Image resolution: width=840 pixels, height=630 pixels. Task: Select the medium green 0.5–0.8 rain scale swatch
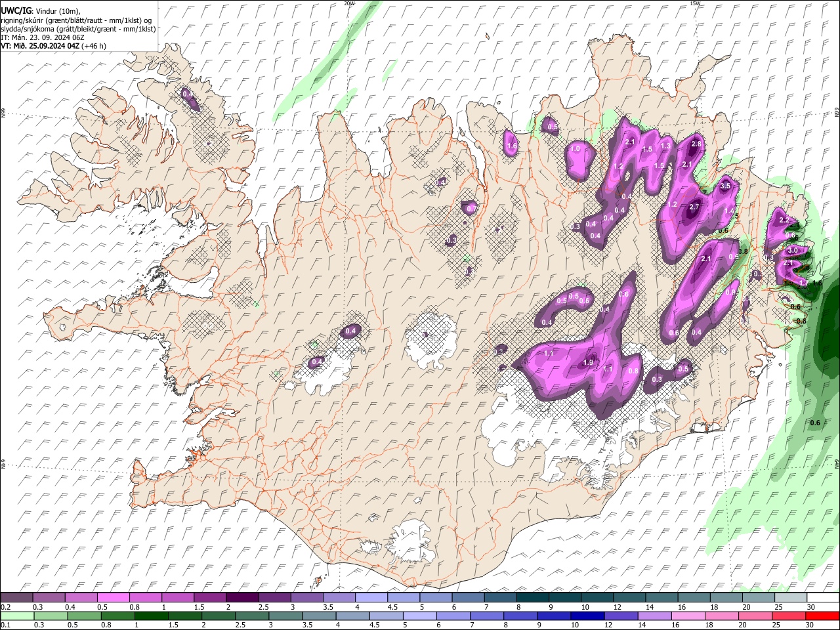85,616
